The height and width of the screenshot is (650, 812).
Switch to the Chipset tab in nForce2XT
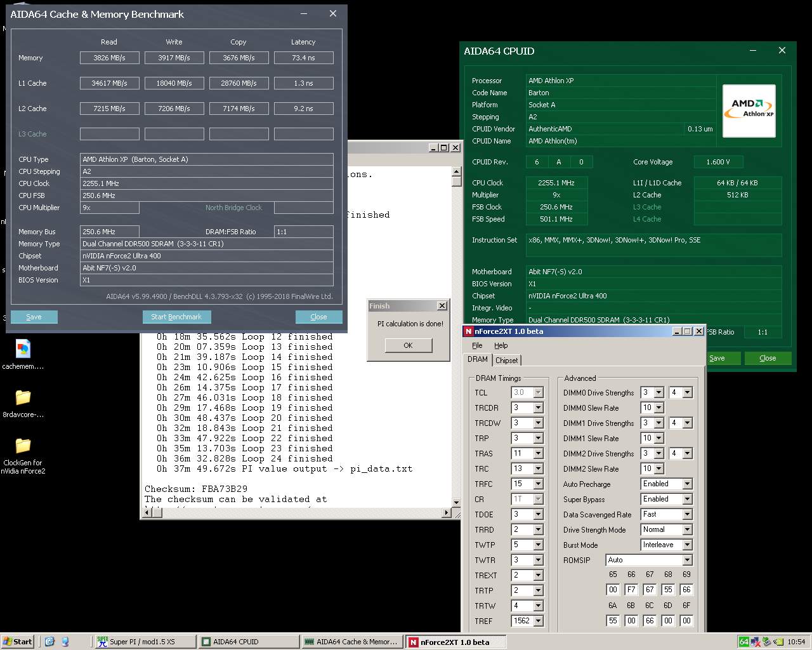point(507,360)
